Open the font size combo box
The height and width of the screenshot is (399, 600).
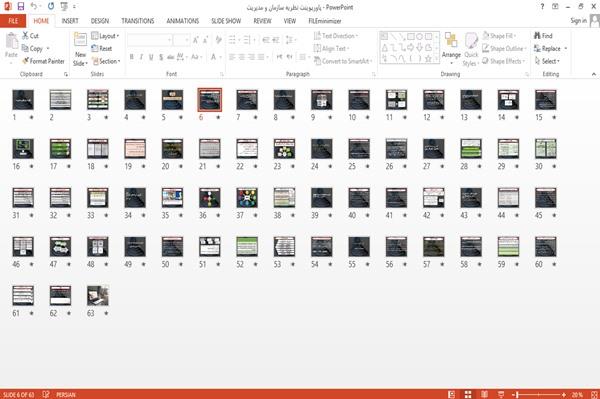tap(181, 40)
